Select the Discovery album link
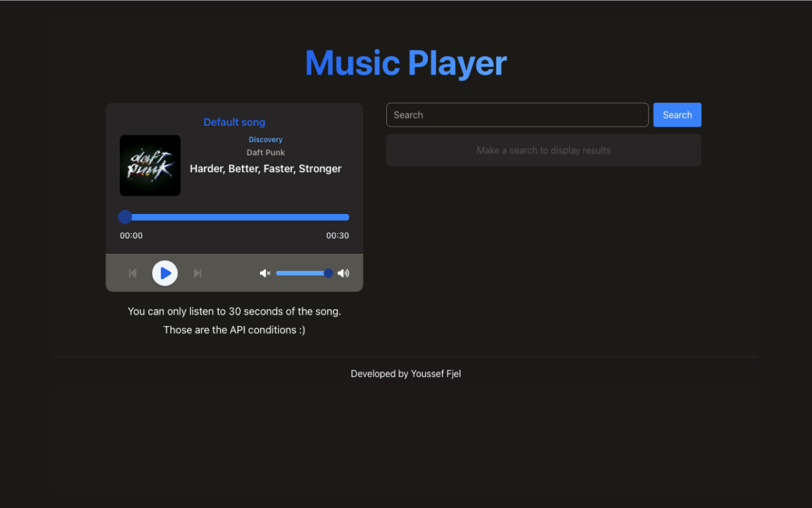This screenshot has width=812, height=508. 266,139
